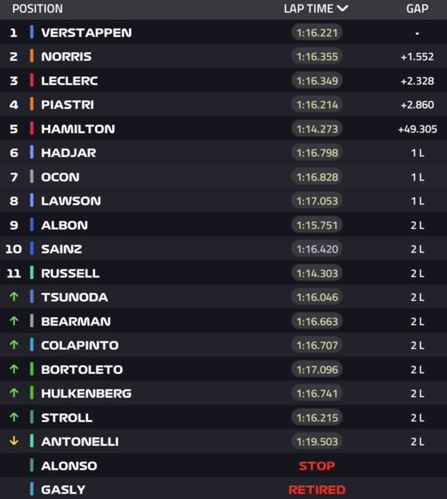Click the green up arrow beside Stroll
The height and width of the screenshot is (499, 447).
tap(14, 417)
